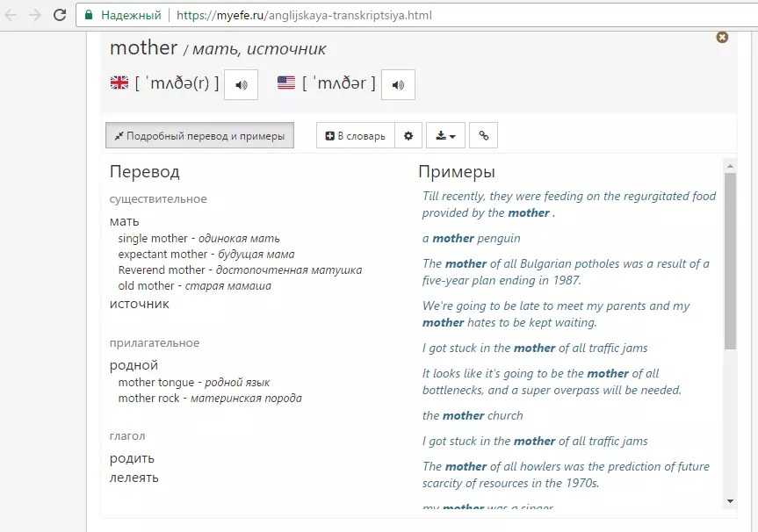Click the "the mother church" example
This screenshot has height=532, width=758.
pos(473,415)
